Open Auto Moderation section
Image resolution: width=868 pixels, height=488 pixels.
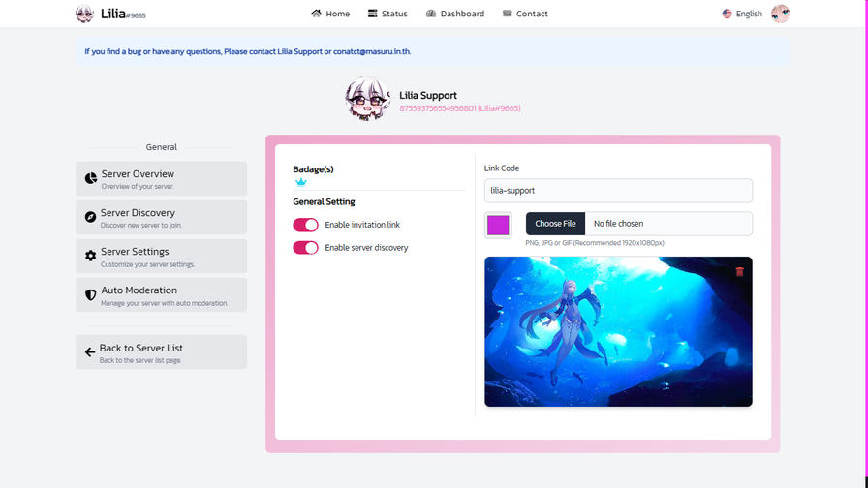(161, 295)
